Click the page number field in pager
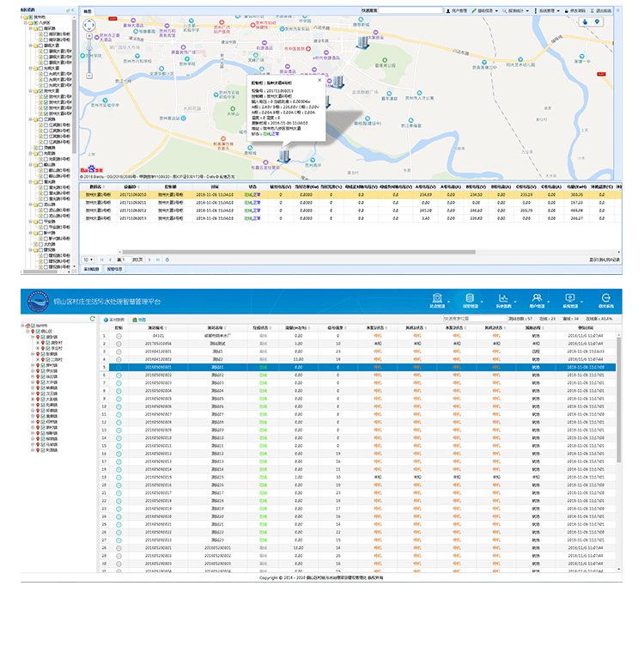 coord(125,259)
